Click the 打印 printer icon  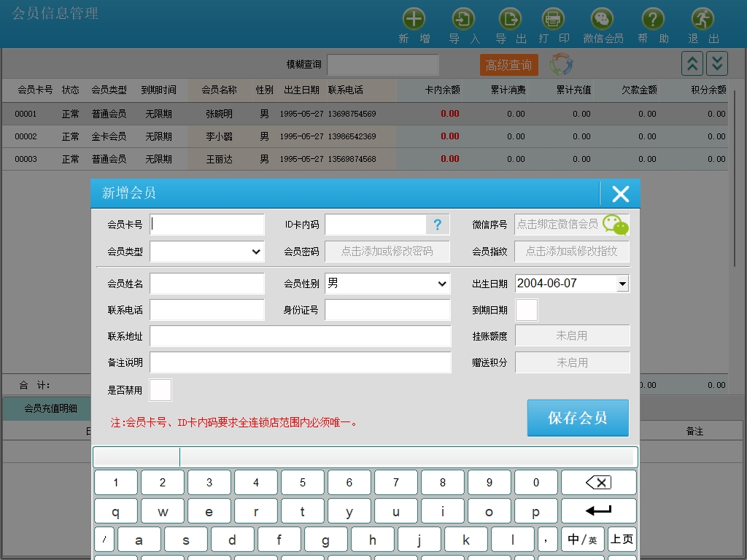tap(553, 19)
